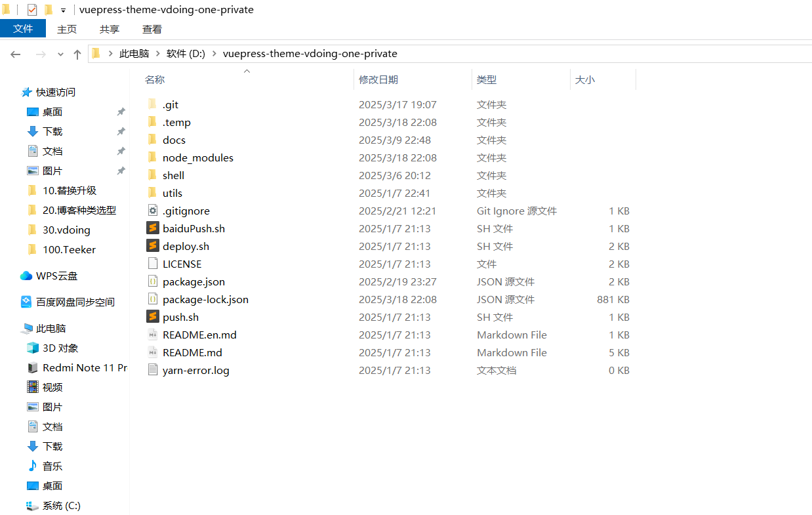Open the 10.替换升级 folder in sidebar

(x=70, y=190)
